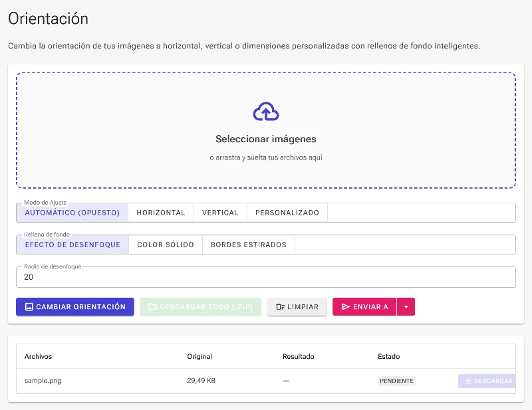This screenshot has width=532, height=410.
Task: Click the folder icon in Descargar Todo
Action: click(x=153, y=307)
